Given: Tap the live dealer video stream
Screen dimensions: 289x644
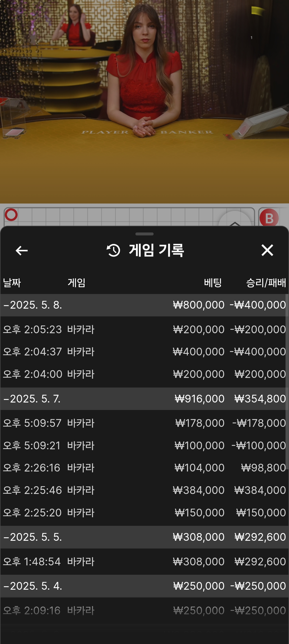Looking at the screenshot, I should [x=144, y=102].
